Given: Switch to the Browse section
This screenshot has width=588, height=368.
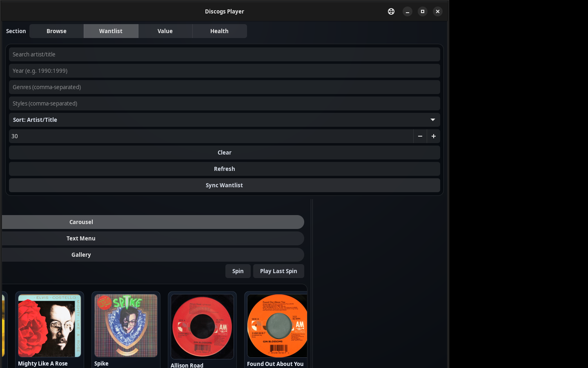Looking at the screenshot, I should pos(56,31).
